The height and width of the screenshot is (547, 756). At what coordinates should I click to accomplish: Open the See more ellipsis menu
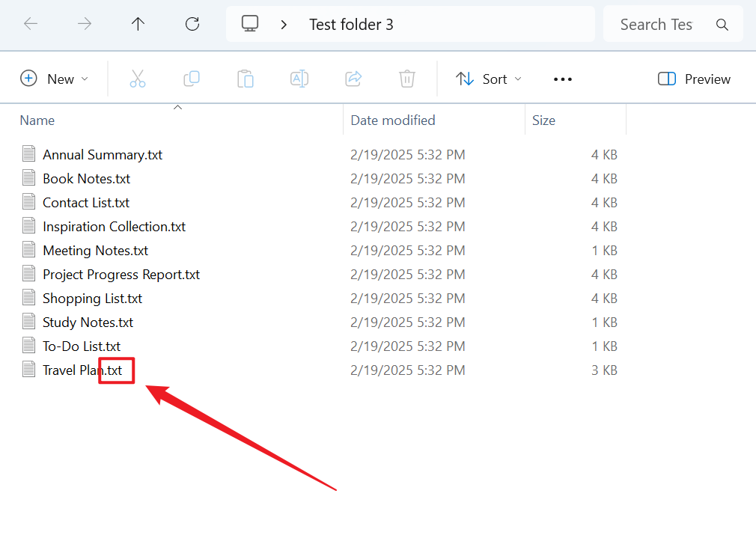[562, 79]
